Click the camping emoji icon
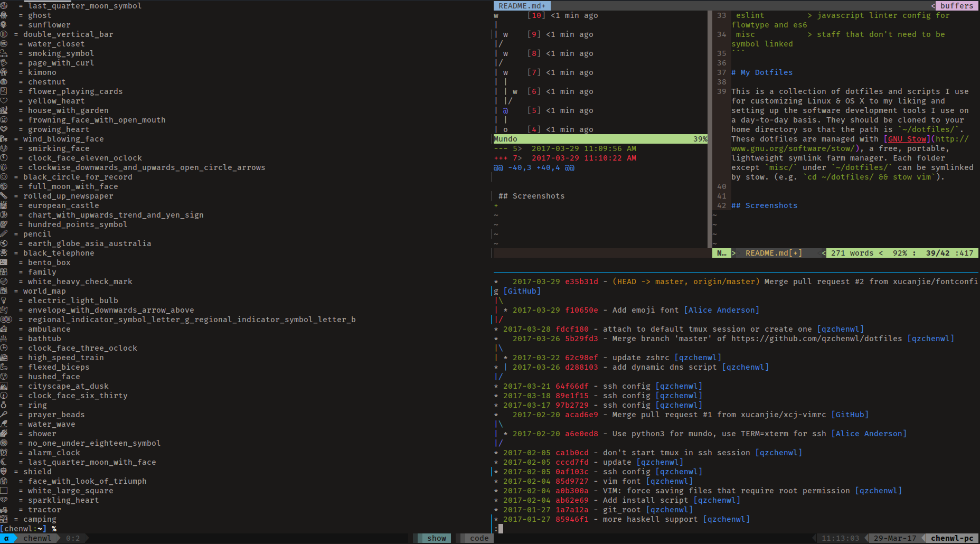 click(x=4, y=519)
